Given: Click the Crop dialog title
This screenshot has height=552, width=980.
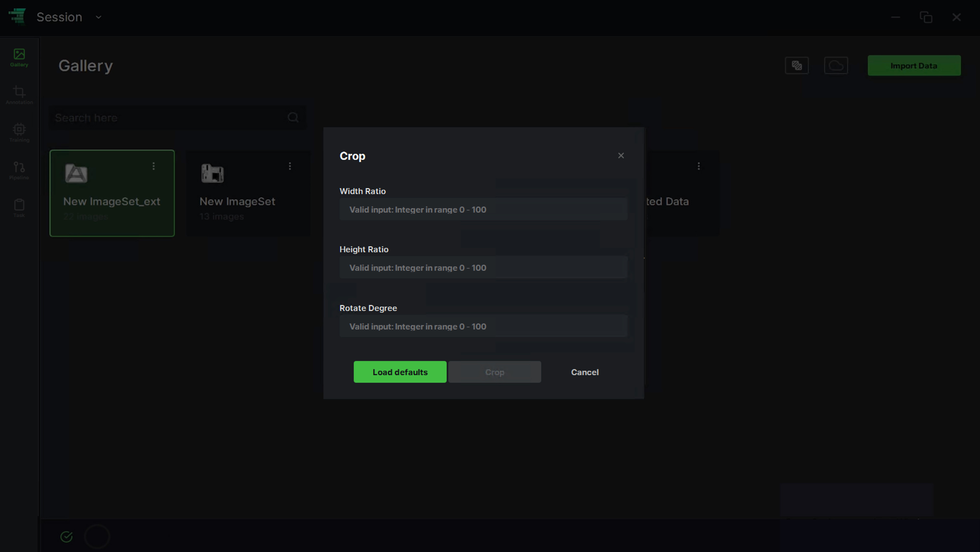Looking at the screenshot, I should pos(352,156).
